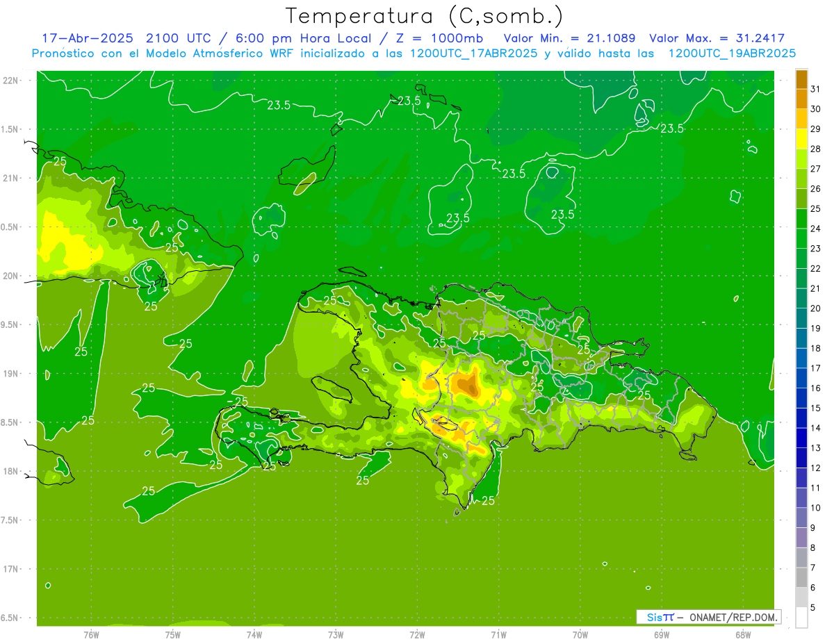Click the '16' label on the color scale
This screenshot has height=644, width=834.
pos(815,388)
